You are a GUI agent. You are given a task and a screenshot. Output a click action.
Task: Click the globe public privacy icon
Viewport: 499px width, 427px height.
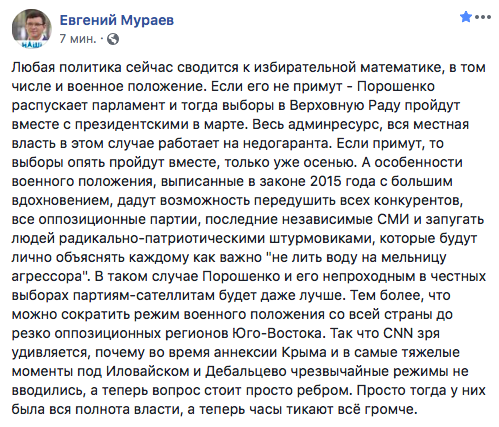click(113, 39)
